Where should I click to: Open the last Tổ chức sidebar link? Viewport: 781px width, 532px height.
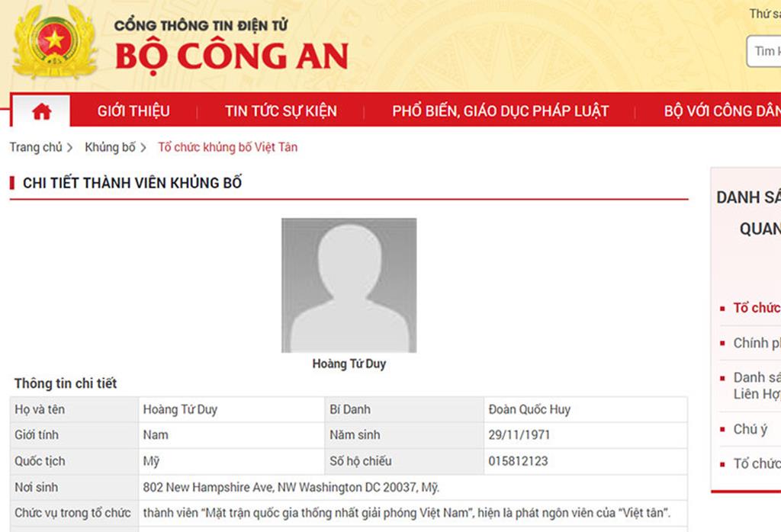tap(757, 464)
